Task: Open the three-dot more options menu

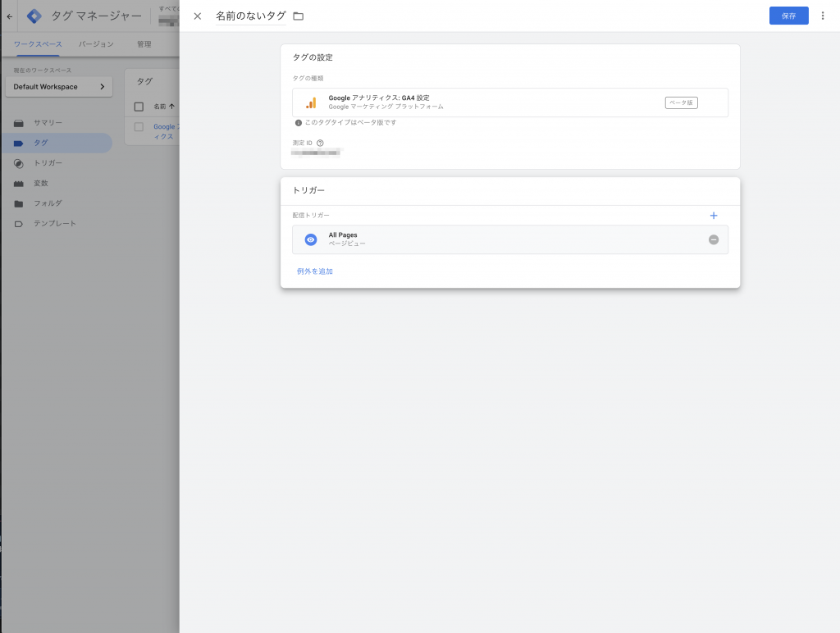Action: (x=823, y=16)
